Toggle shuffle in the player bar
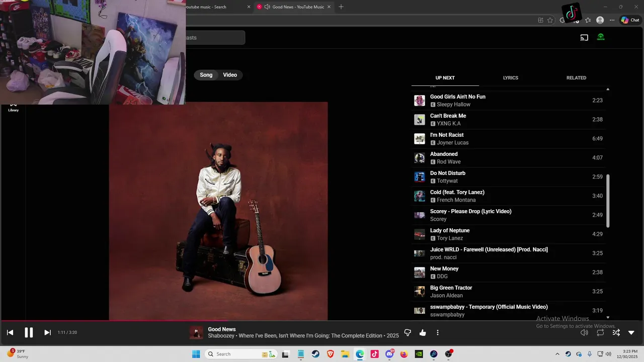 point(616,332)
